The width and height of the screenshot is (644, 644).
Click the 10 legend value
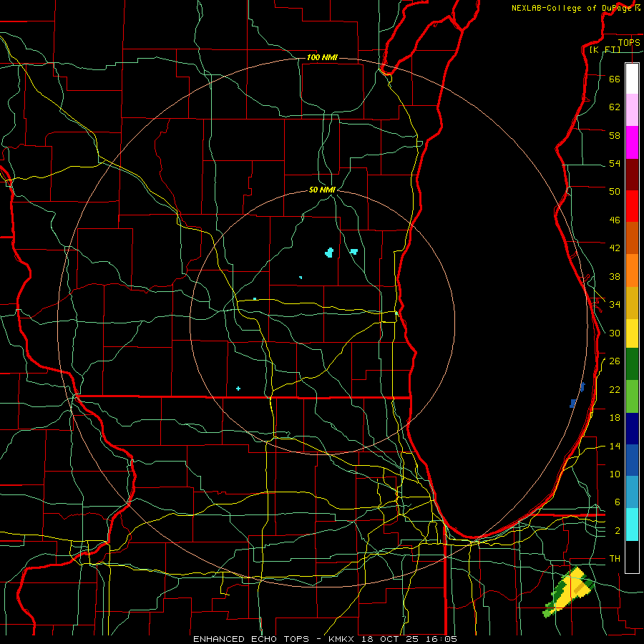(615, 474)
